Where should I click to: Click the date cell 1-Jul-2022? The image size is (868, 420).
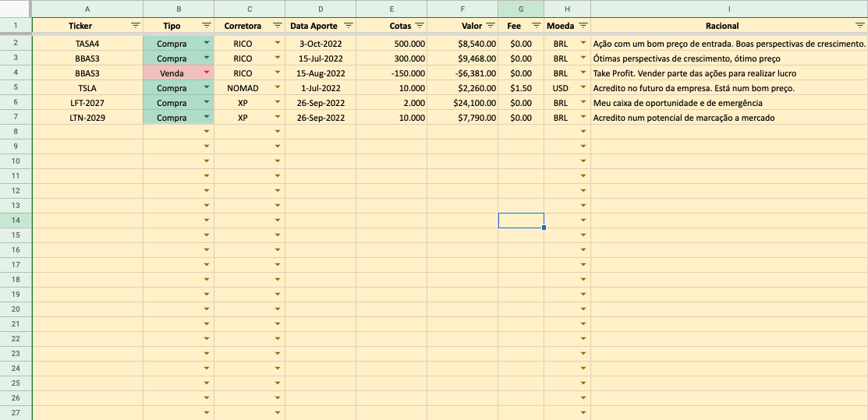tap(321, 87)
